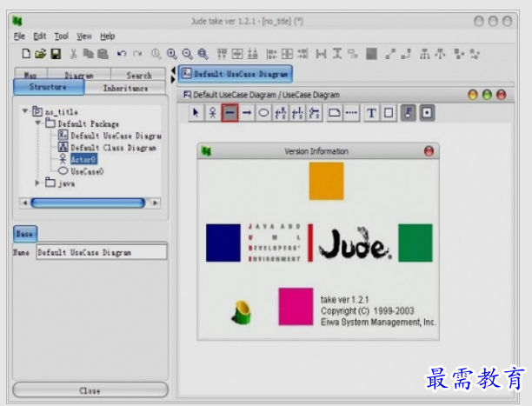Screen dimensions: 532x406
Task: Select the highlighted Association line tool
Action: [x=229, y=113]
